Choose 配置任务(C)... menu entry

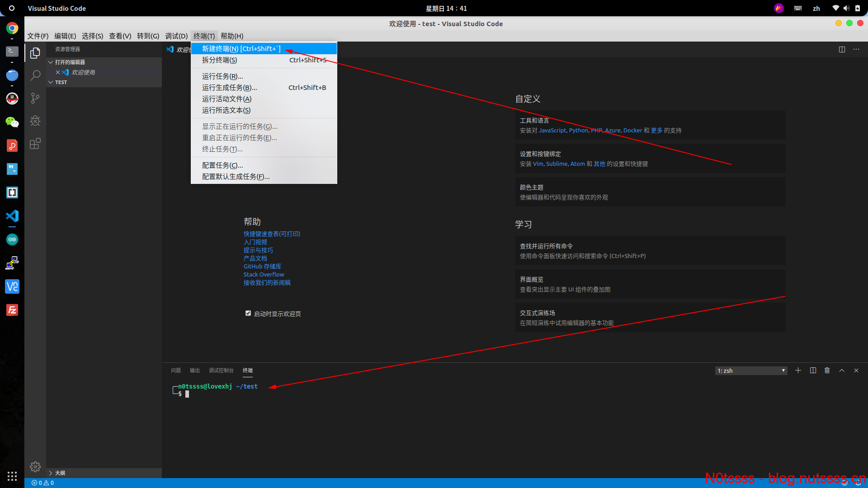[264, 165]
